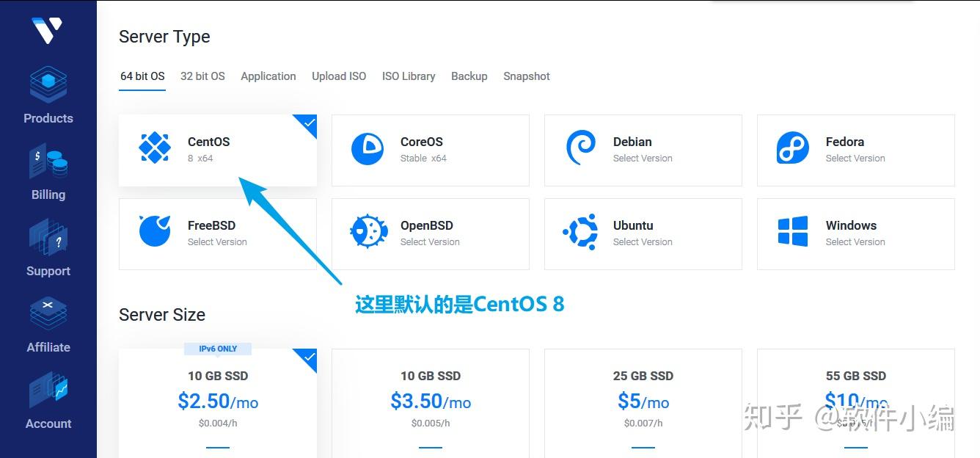980x458 pixels.
Task: Click the Server Type heading
Action: pos(164,37)
